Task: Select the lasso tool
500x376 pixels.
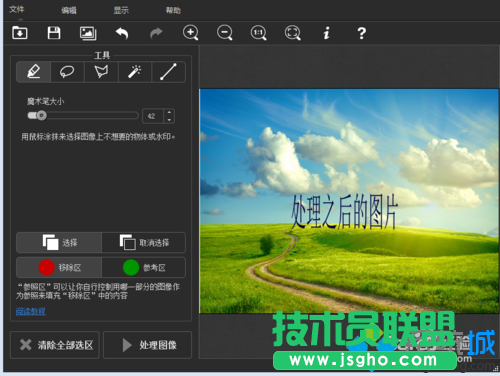Action: pyautogui.click(x=67, y=72)
